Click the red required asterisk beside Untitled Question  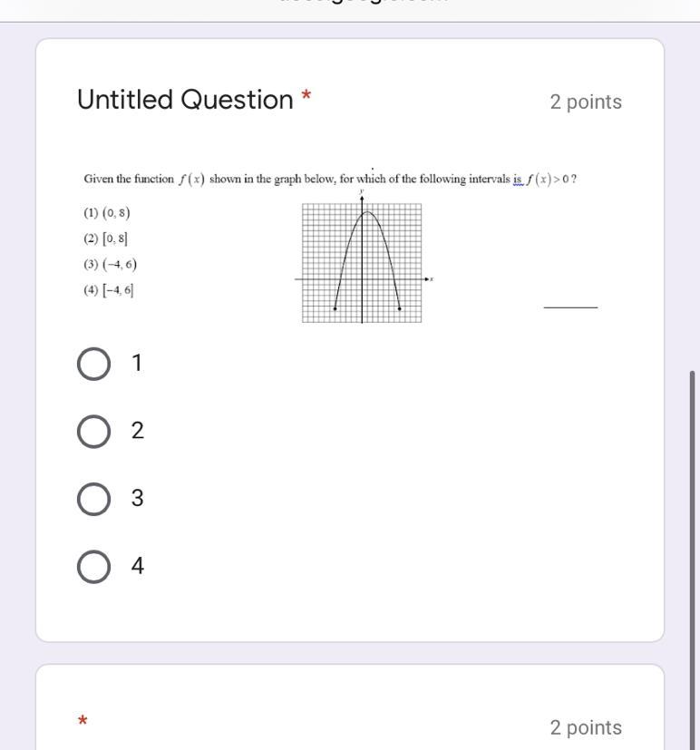[306, 95]
